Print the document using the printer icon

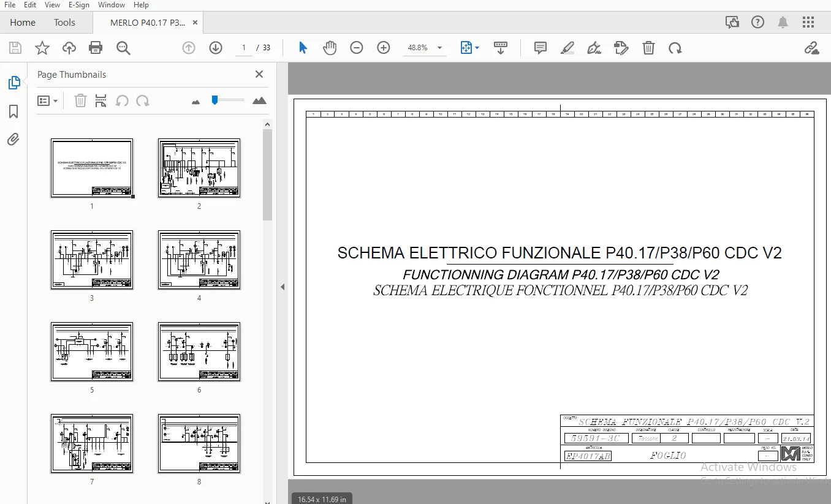click(96, 48)
